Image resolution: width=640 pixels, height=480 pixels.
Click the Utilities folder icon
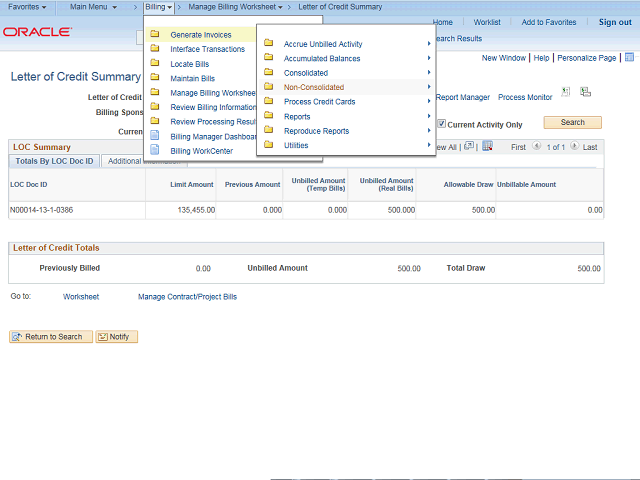(x=268, y=145)
